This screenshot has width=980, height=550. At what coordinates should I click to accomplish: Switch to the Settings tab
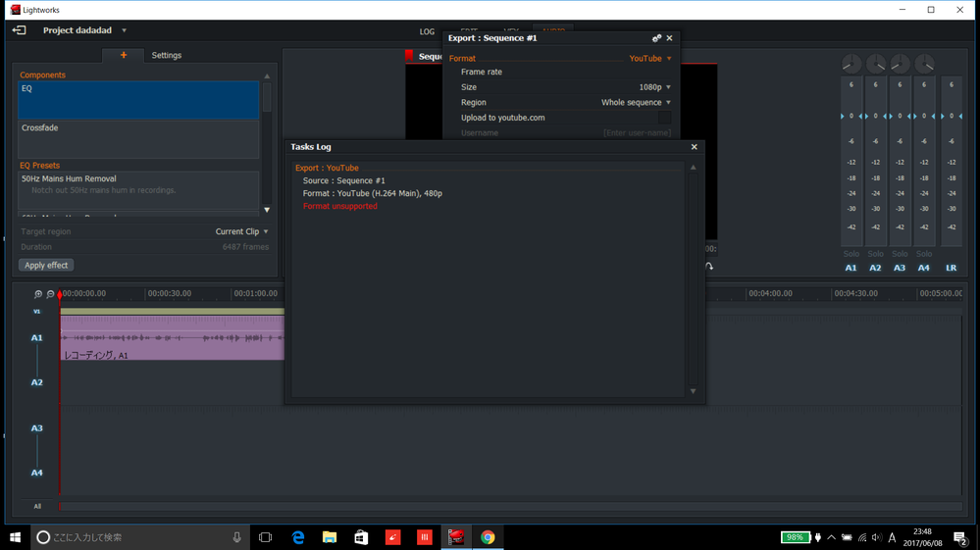[166, 55]
